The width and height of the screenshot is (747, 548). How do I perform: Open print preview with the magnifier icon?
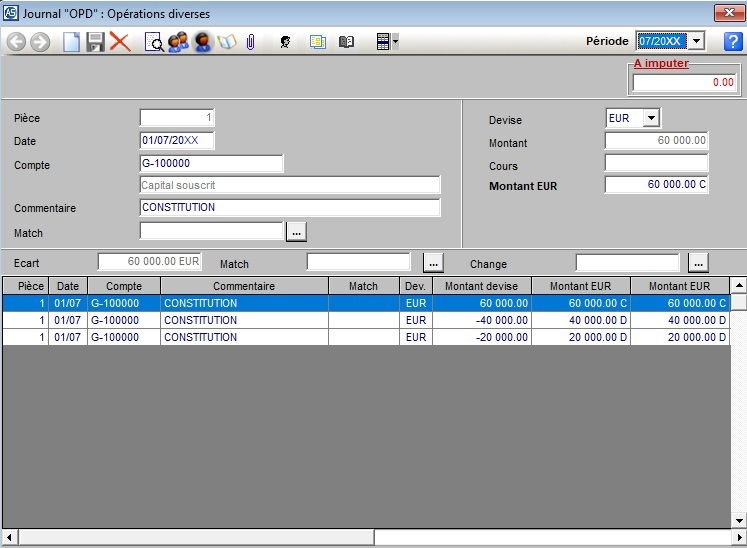pyautogui.click(x=154, y=42)
